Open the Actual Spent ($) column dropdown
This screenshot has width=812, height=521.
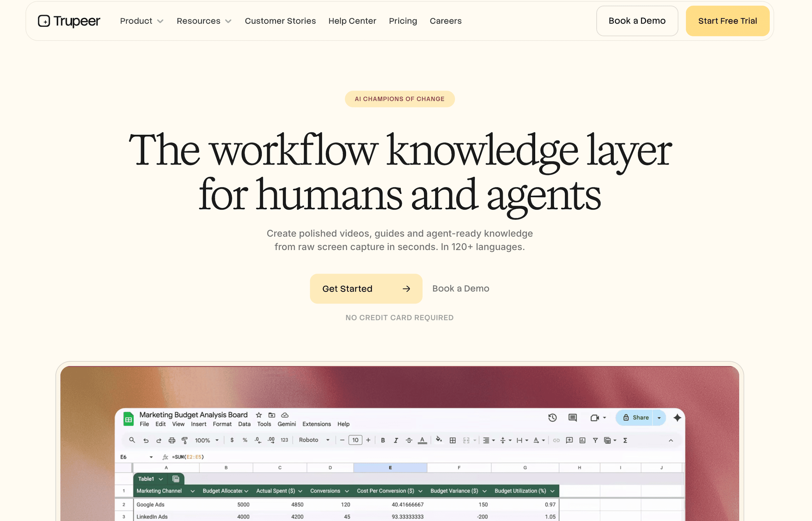click(300, 491)
